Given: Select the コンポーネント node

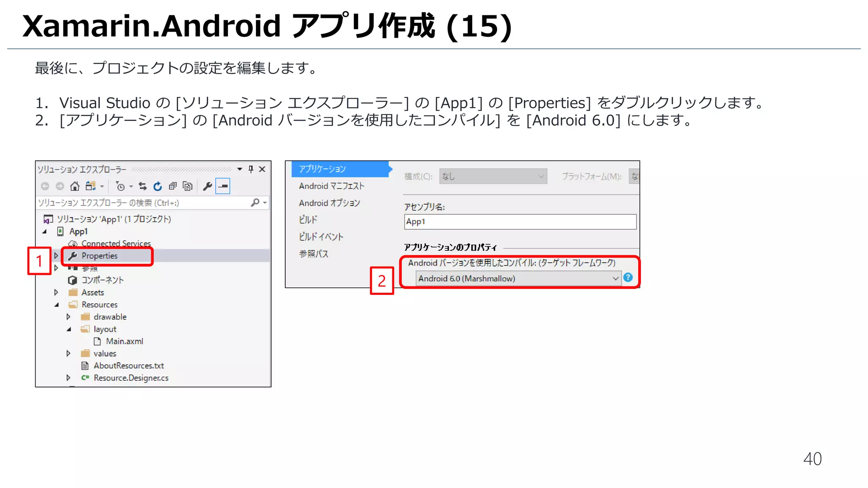Looking at the screenshot, I should pos(103,280).
